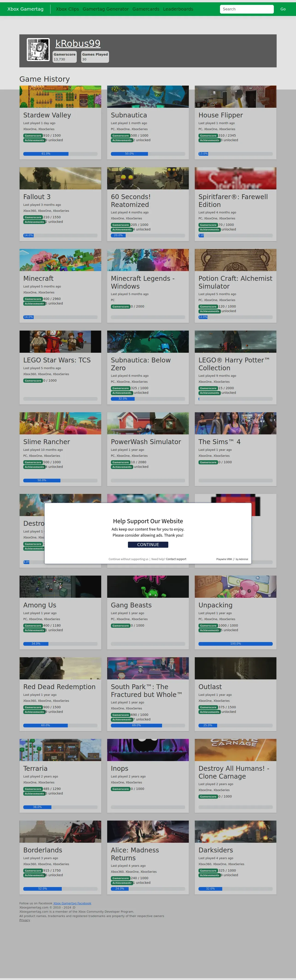
Task: Click the Game History heading
Action: tap(44, 79)
